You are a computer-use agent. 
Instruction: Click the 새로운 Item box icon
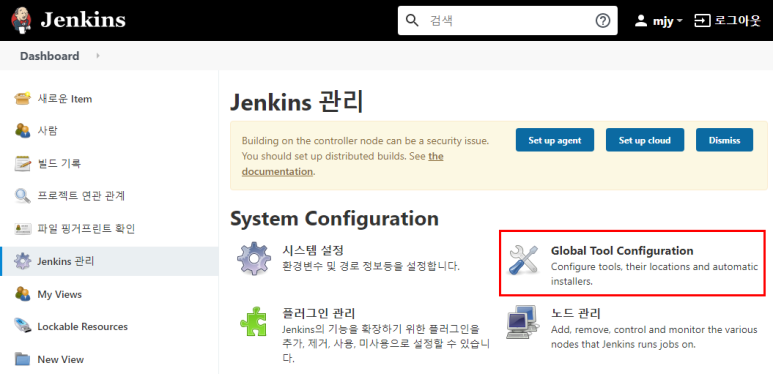pos(23,99)
